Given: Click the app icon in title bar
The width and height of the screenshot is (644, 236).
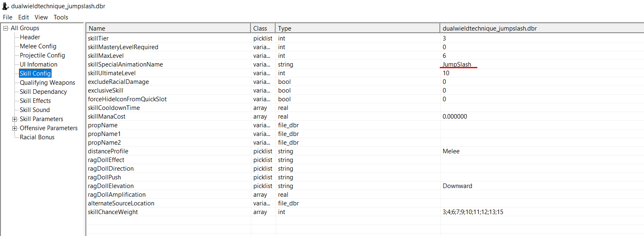Looking at the screenshot, I should point(6,6).
